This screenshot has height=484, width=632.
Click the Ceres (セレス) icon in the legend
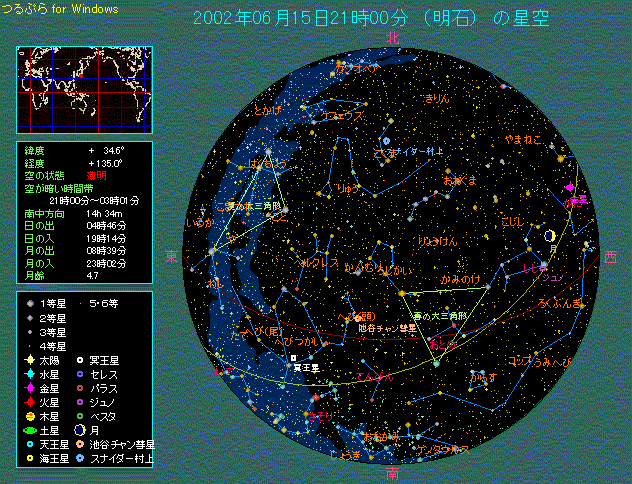coord(80,374)
